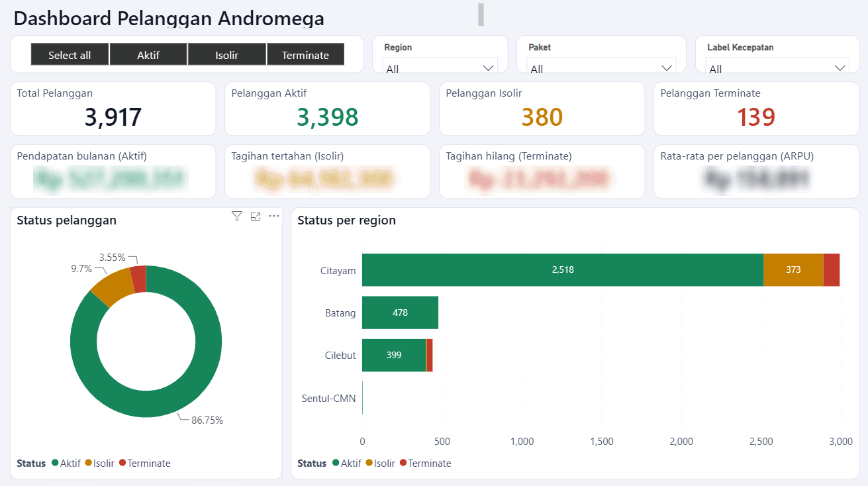The height and width of the screenshot is (486, 868).
Task: Click the Cilebut axis label
Action: pos(340,356)
